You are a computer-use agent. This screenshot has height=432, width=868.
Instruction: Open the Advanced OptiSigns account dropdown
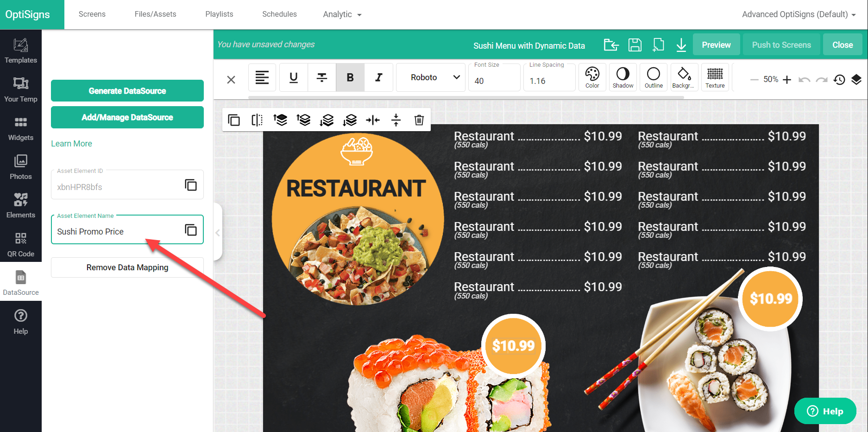(x=799, y=14)
